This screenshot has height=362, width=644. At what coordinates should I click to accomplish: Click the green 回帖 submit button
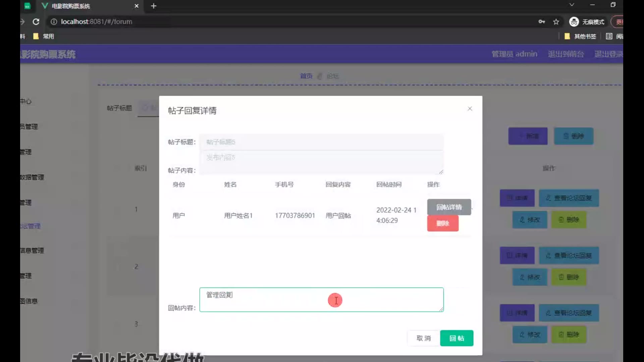point(457,338)
